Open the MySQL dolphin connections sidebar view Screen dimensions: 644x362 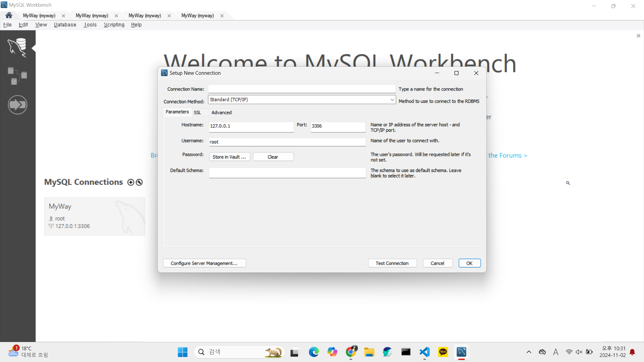click(x=17, y=48)
